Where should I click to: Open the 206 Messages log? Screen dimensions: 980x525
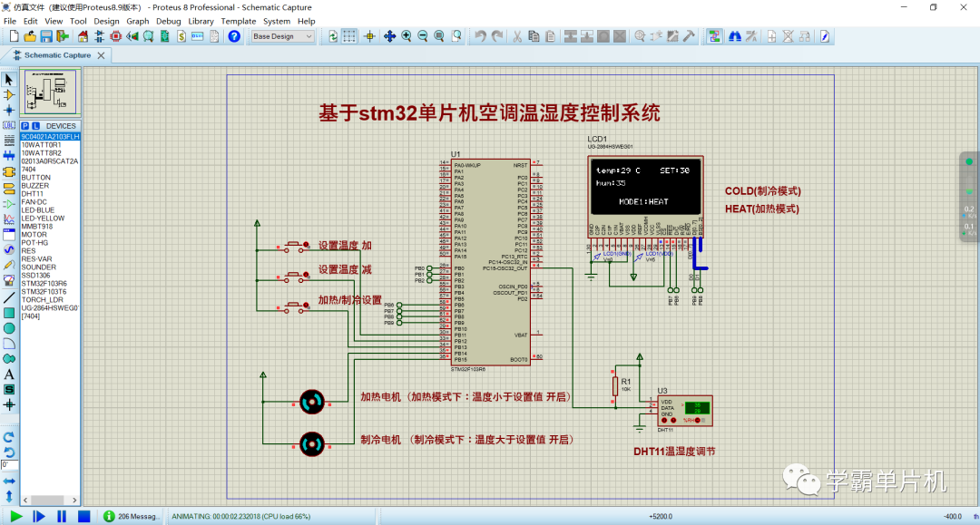click(x=132, y=516)
